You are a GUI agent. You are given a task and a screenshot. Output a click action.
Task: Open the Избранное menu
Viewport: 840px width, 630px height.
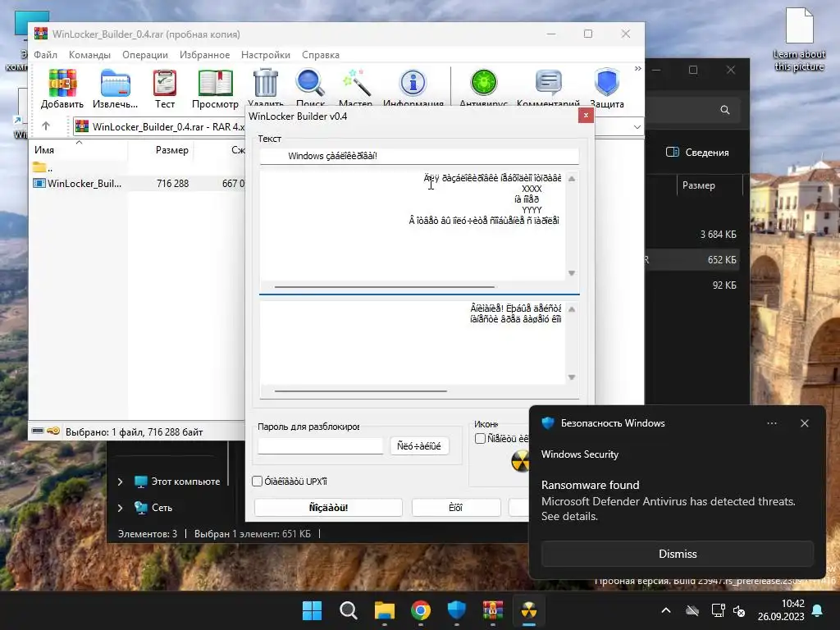[204, 55]
